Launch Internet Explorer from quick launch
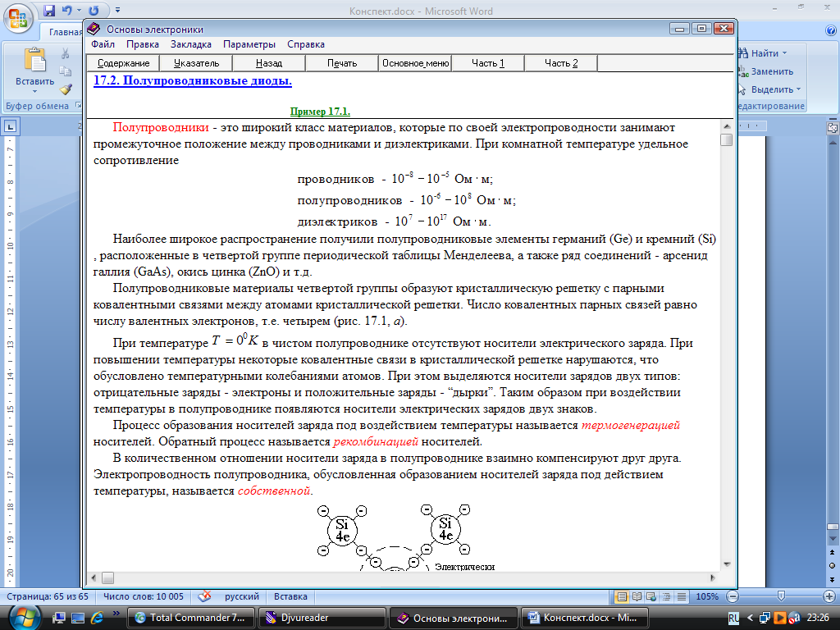The image size is (840, 630). tap(98, 618)
